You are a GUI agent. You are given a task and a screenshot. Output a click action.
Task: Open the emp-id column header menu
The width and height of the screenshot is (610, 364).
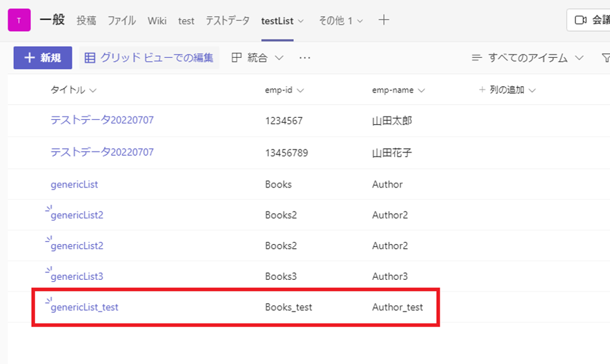coord(284,90)
